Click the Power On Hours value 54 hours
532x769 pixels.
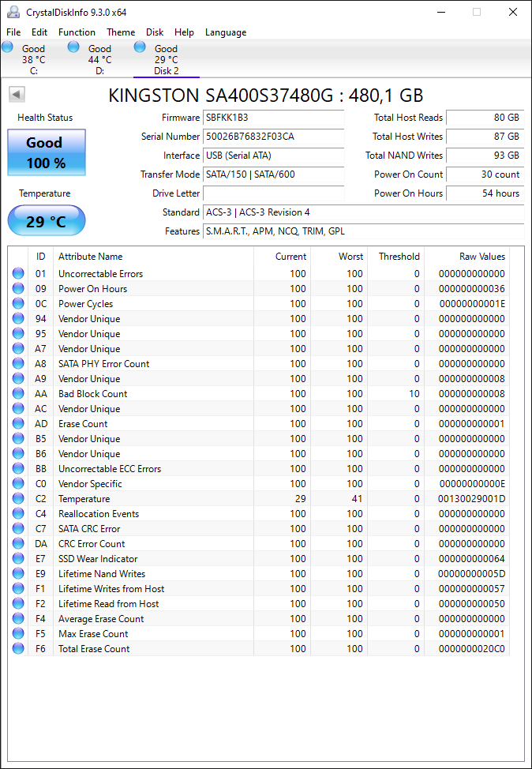coord(485,193)
